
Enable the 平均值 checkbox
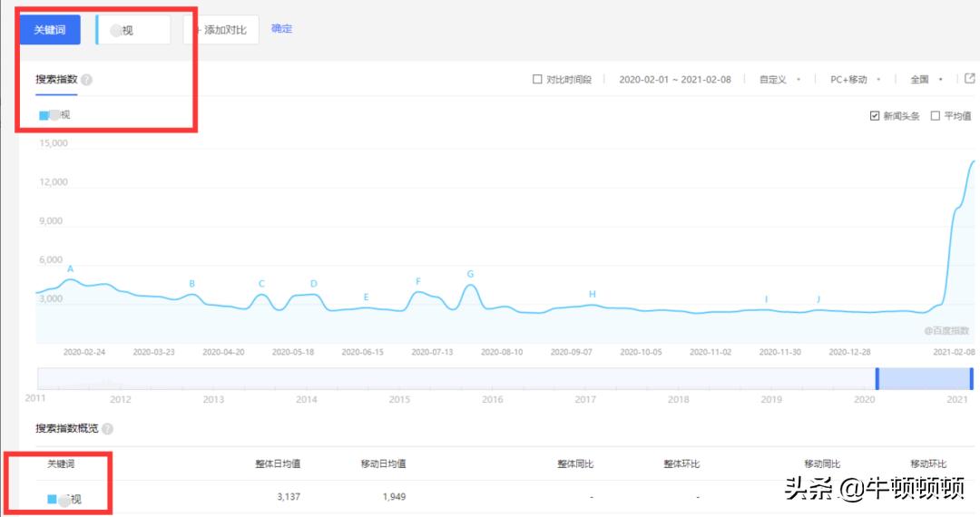[935, 116]
